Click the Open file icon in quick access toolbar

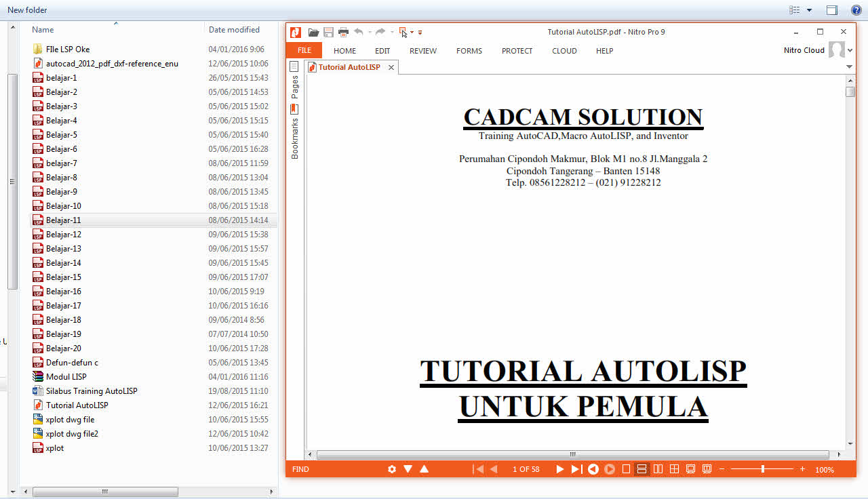pos(313,32)
